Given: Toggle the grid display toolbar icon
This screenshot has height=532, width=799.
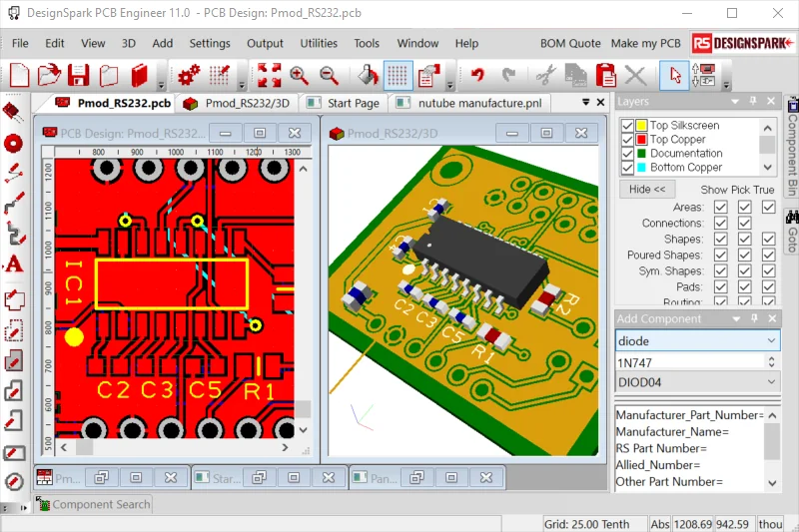Looking at the screenshot, I should [398, 75].
